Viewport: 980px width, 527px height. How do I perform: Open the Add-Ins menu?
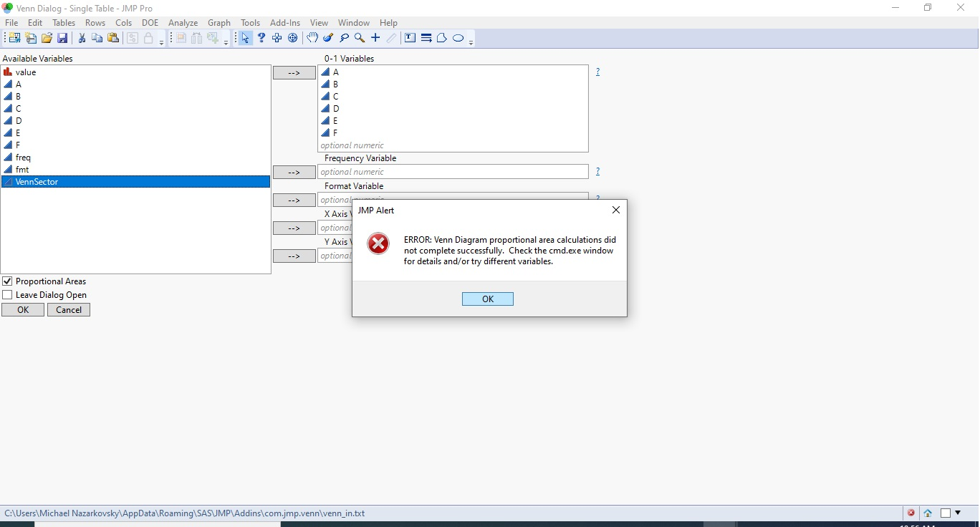pos(285,23)
